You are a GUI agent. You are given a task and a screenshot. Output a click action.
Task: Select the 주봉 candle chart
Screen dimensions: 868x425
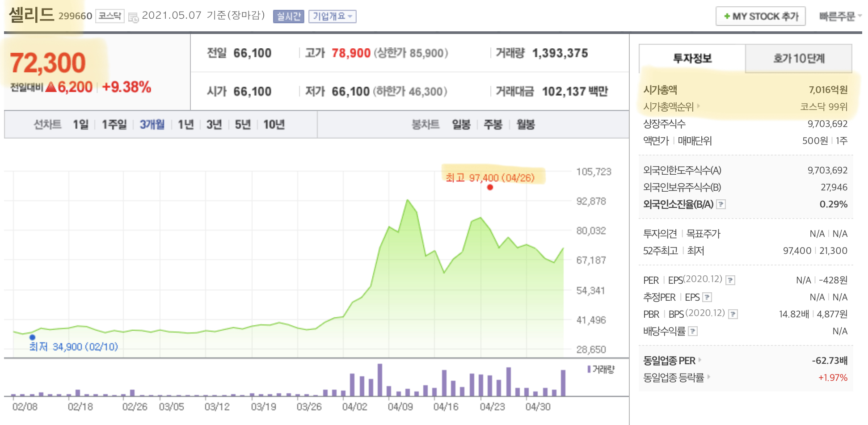pyautogui.click(x=493, y=124)
